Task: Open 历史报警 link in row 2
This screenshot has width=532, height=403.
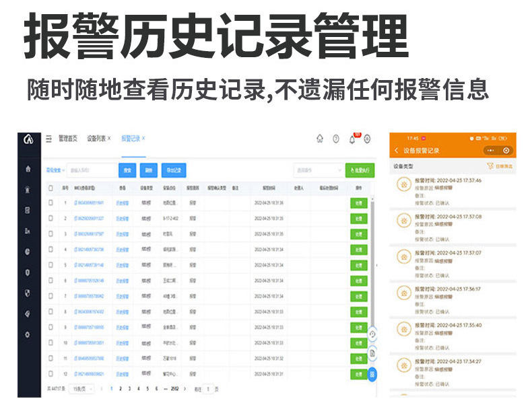Action: pyautogui.click(x=123, y=219)
